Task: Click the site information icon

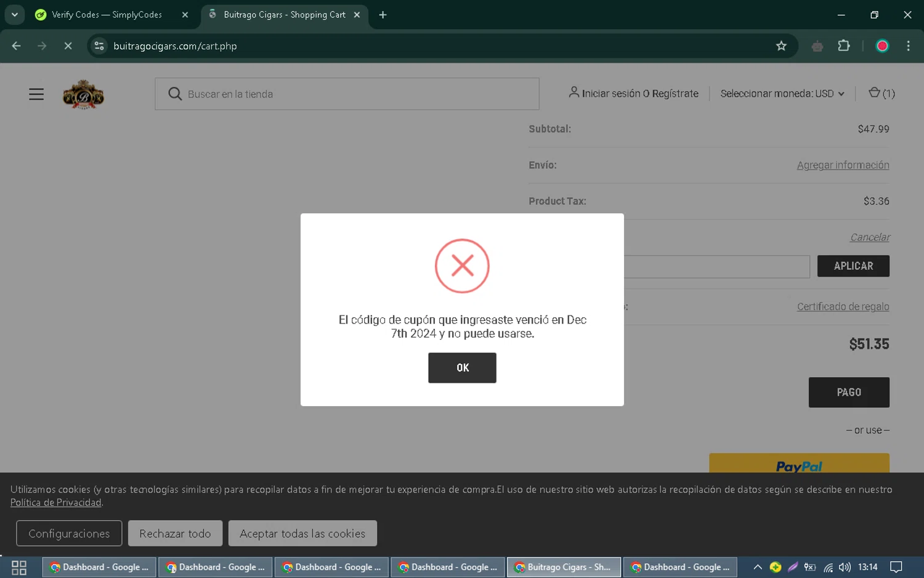Action: point(99,46)
